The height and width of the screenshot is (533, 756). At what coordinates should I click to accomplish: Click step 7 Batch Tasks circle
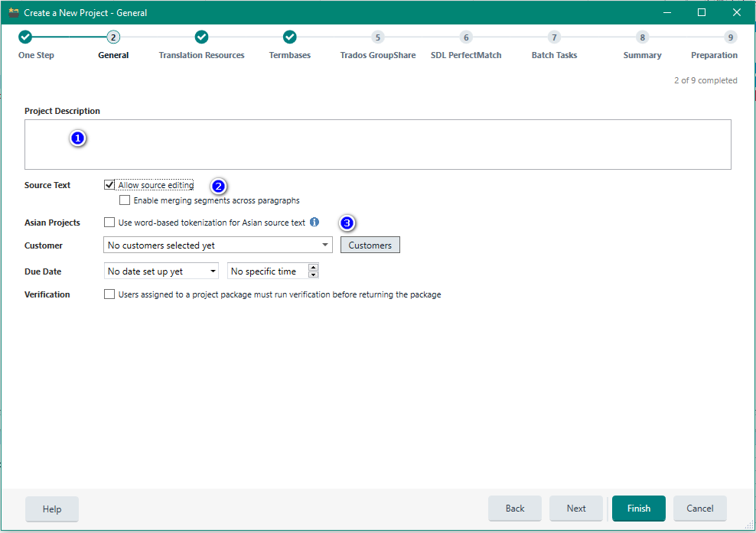click(554, 37)
